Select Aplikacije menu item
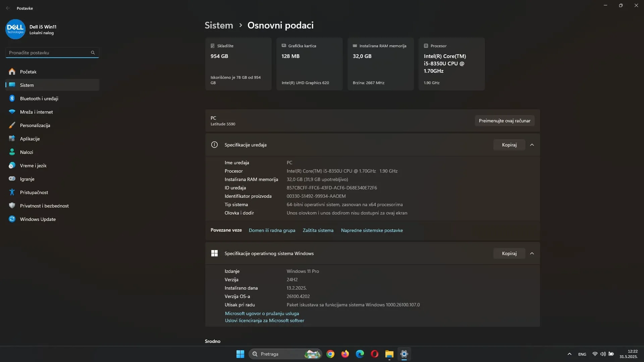The height and width of the screenshot is (362, 644). pos(52,139)
